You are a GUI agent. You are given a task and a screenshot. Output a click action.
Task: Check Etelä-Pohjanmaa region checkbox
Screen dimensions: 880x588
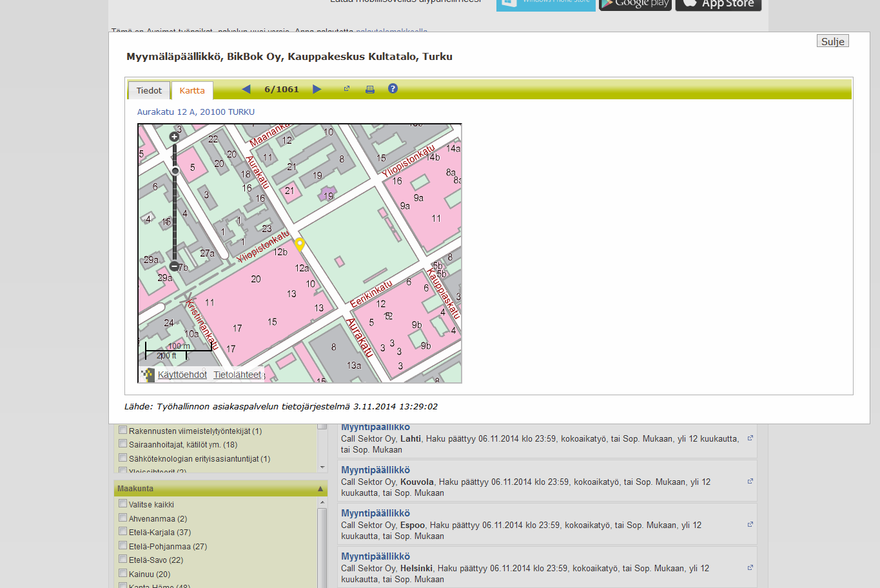(122, 545)
